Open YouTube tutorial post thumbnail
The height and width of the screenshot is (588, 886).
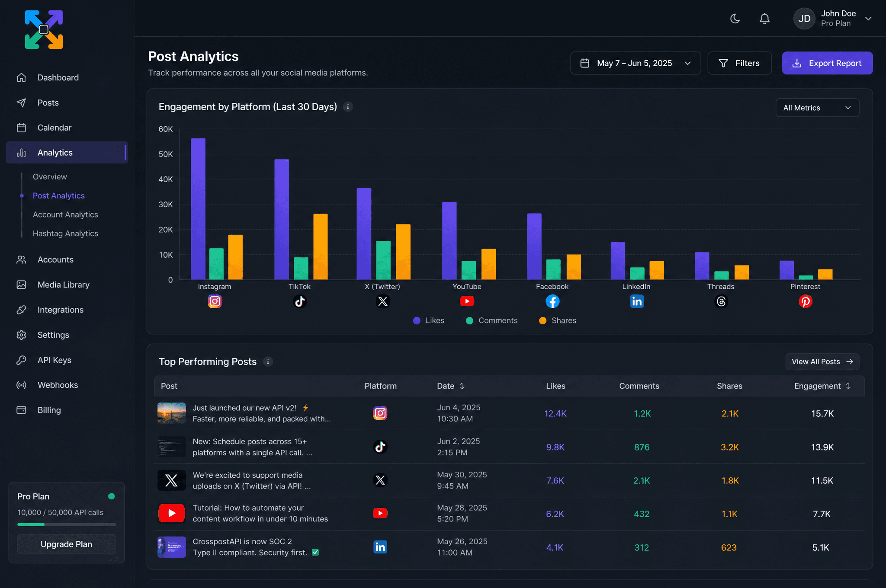[172, 513]
